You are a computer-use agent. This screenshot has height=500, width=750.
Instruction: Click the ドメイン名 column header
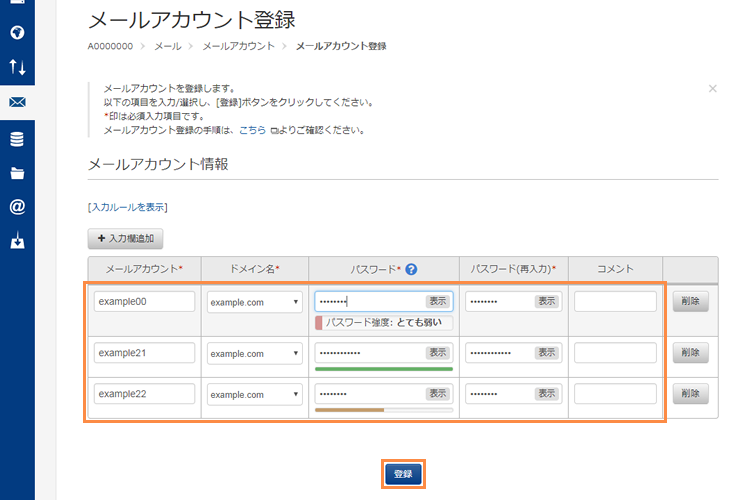coord(254,269)
